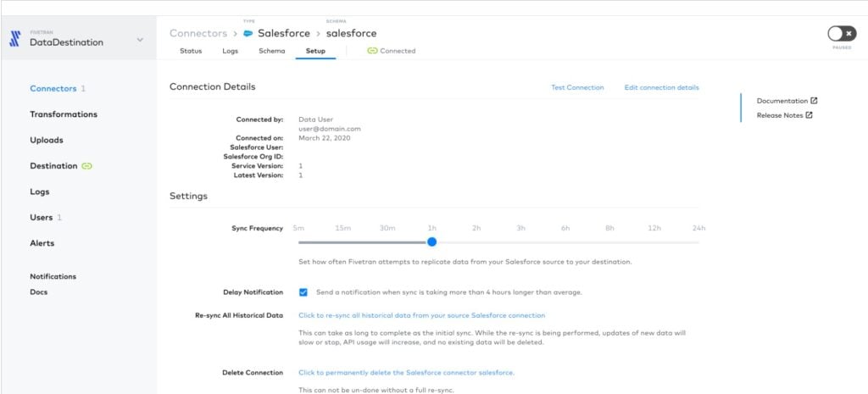The image size is (868, 394).
Task: Click Test Connection link
Action: 577,87
